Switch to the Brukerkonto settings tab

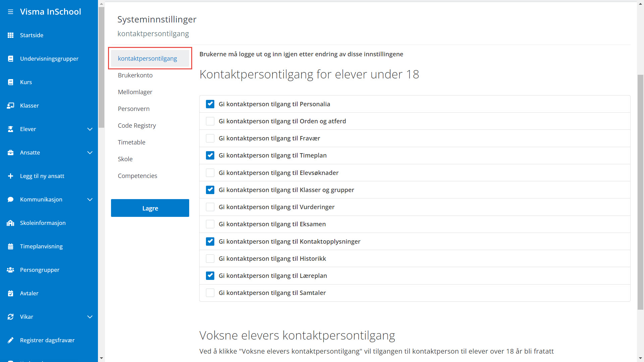click(135, 75)
